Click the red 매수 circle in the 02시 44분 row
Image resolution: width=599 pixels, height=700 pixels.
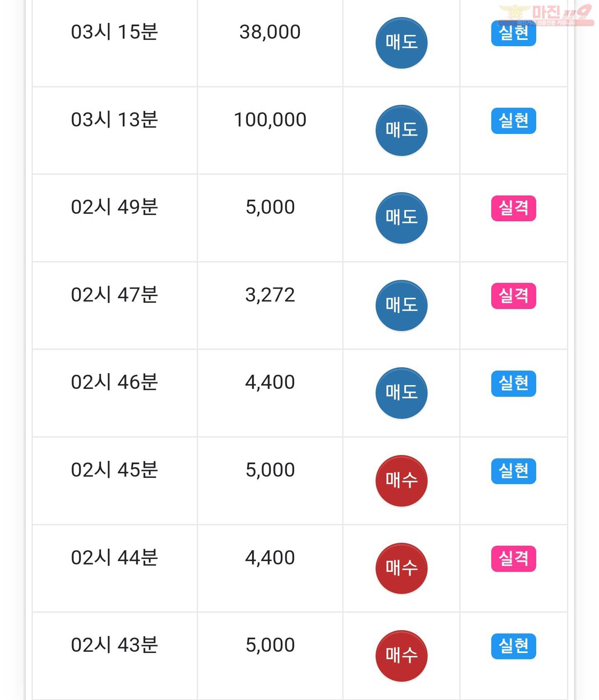tap(401, 569)
